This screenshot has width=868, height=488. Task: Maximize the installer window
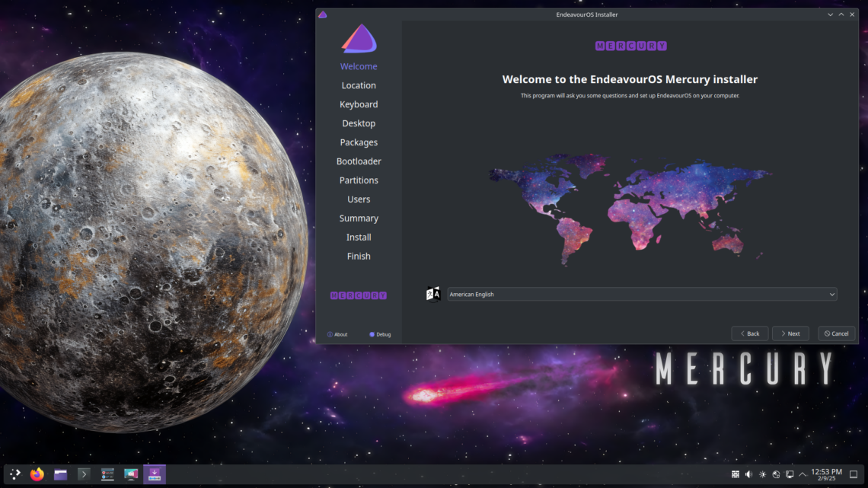point(841,14)
